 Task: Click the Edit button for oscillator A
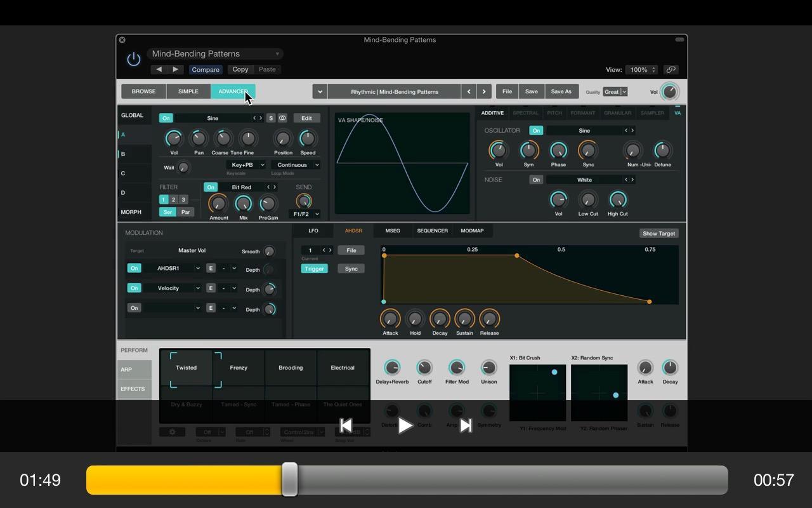point(306,118)
